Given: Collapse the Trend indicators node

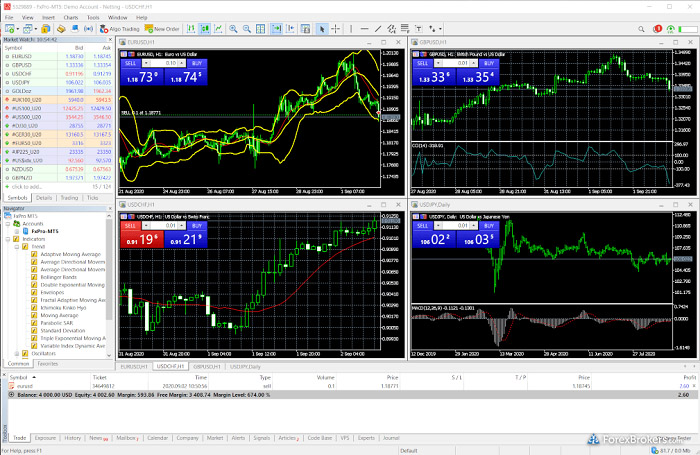Looking at the screenshot, I should [17, 246].
